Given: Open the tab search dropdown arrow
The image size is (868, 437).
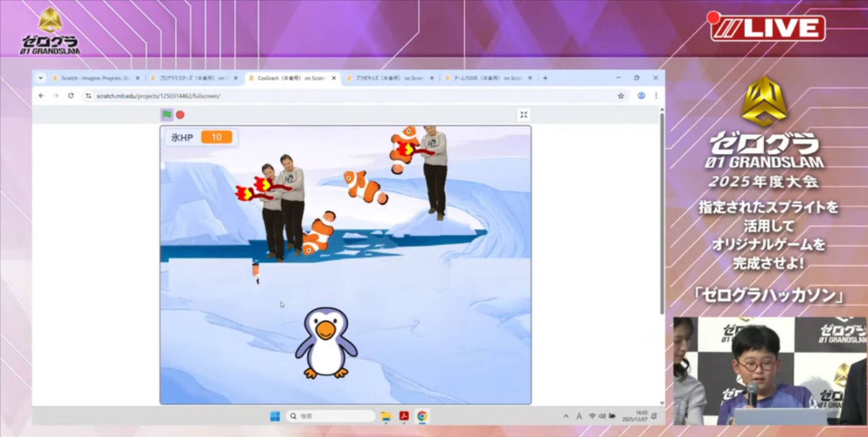Looking at the screenshot, I should (41, 78).
